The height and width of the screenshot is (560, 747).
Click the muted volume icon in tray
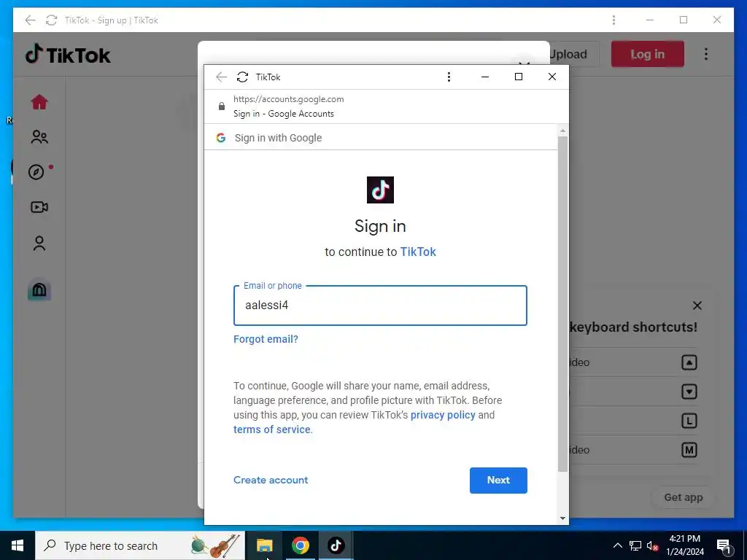tap(652, 545)
